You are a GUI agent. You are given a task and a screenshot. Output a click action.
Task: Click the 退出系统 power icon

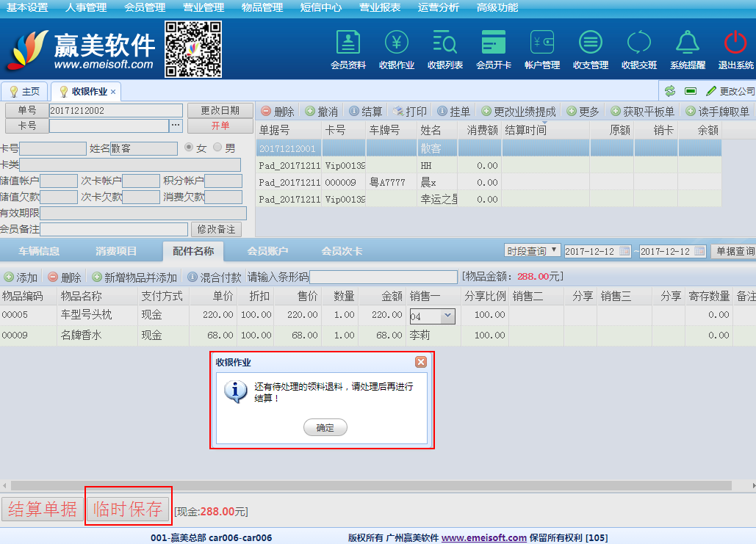735,43
